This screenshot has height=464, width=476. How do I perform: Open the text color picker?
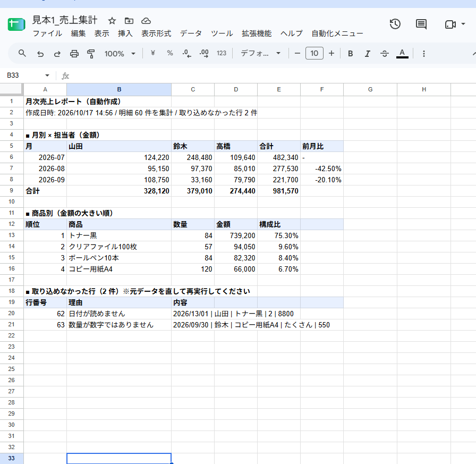(x=402, y=54)
